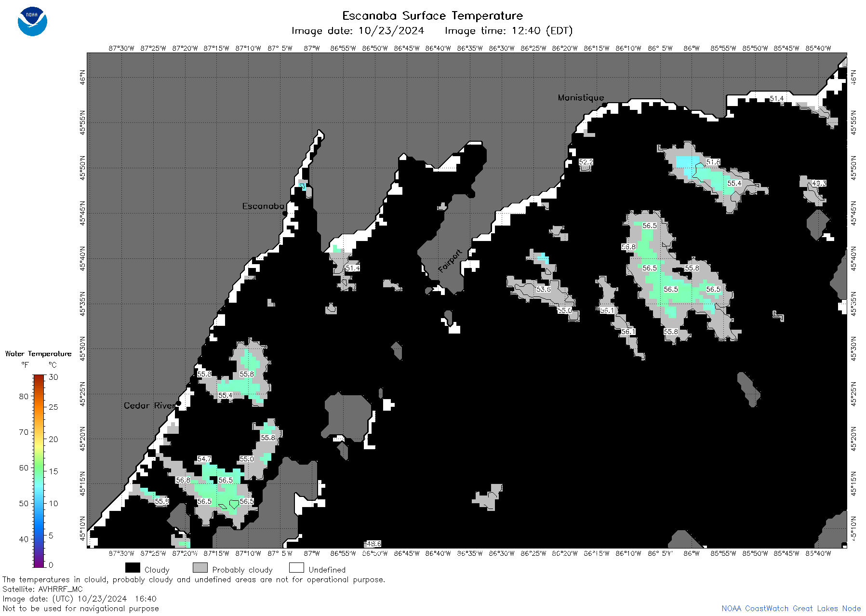Click the Escanaba city dot marker
866x616 pixels.
pyautogui.click(x=285, y=213)
